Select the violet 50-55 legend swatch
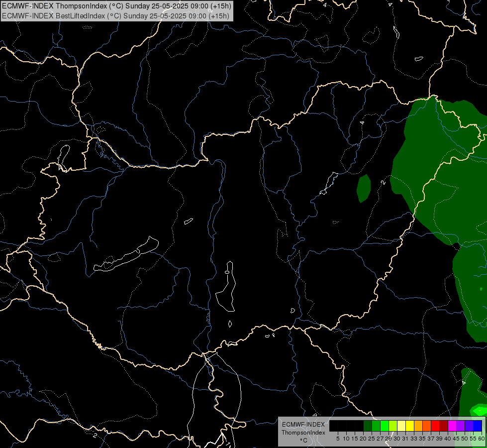 click(x=469, y=426)
